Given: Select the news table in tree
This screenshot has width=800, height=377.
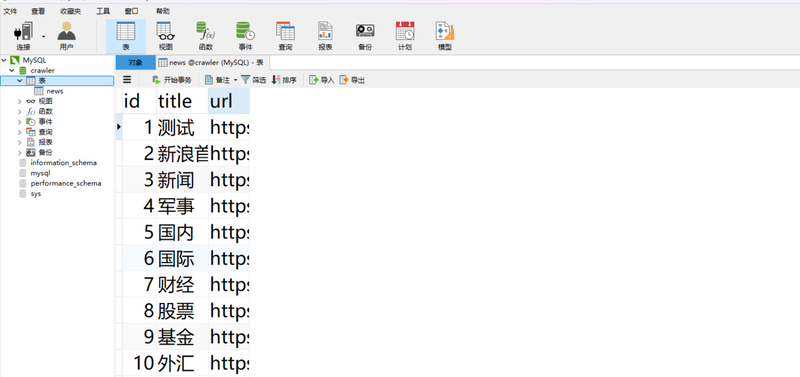Looking at the screenshot, I should pyautogui.click(x=55, y=91).
